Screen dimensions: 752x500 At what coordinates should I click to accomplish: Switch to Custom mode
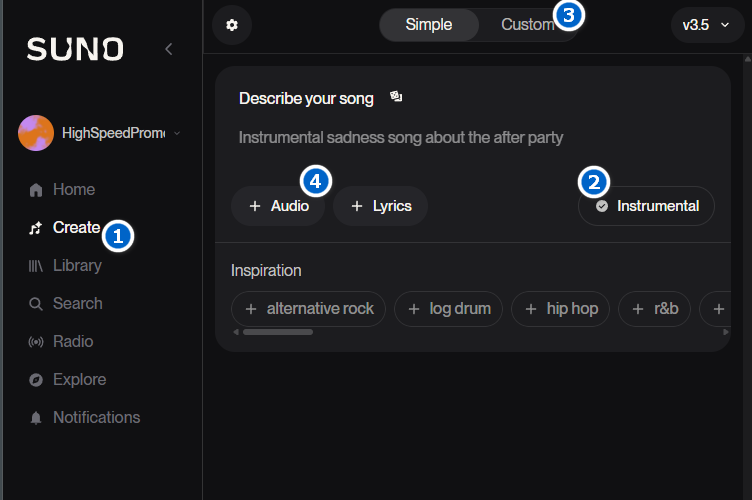coord(525,25)
